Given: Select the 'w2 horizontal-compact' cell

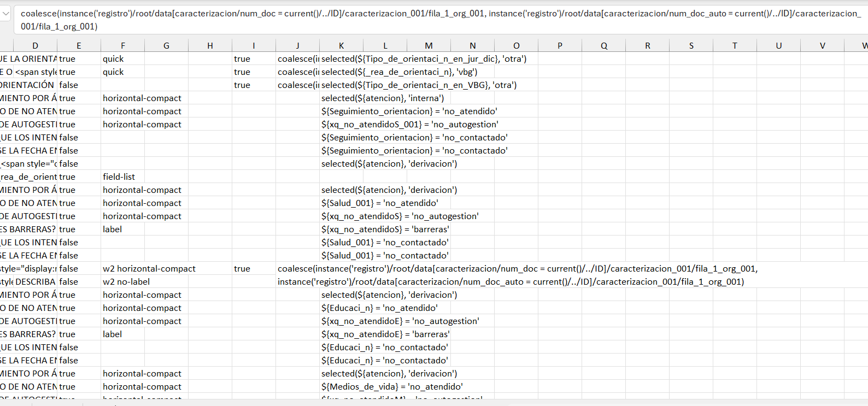Looking at the screenshot, I should pyautogui.click(x=149, y=268).
